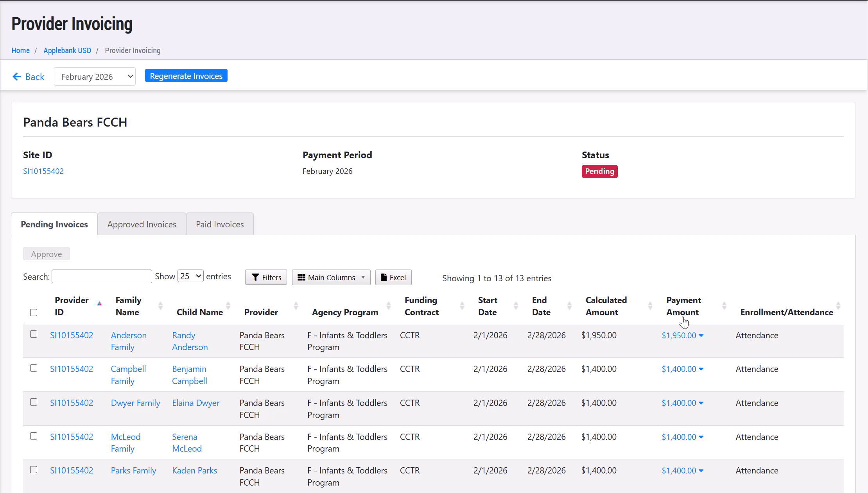Viewport: 868px width, 493px height.
Task: Sort by Provider ID column arrow
Action: (99, 304)
